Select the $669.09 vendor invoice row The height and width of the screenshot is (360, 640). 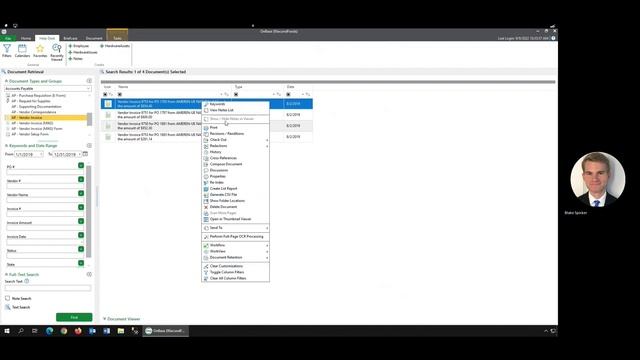pos(207,115)
